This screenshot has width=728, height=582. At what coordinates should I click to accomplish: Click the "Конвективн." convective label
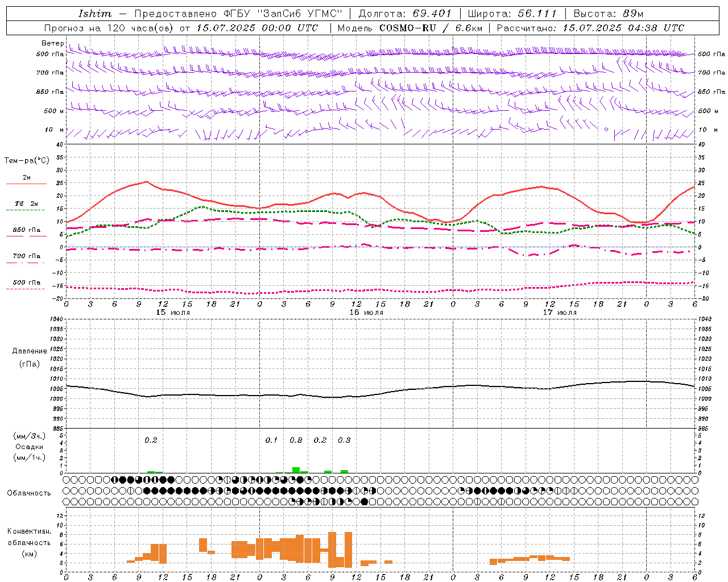point(30,531)
